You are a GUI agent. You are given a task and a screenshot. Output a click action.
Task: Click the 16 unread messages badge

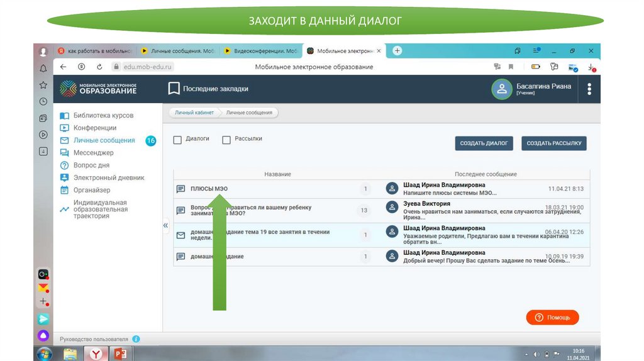tap(151, 140)
